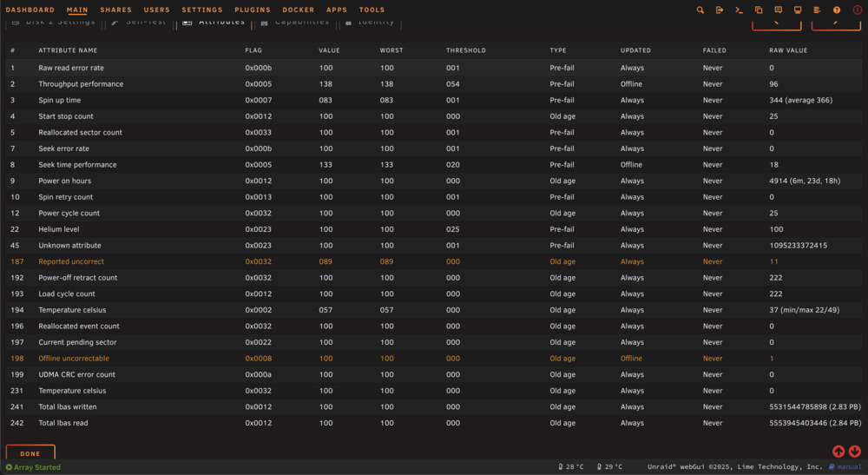Click the Done button
868x475 pixels.
point(30,452)
